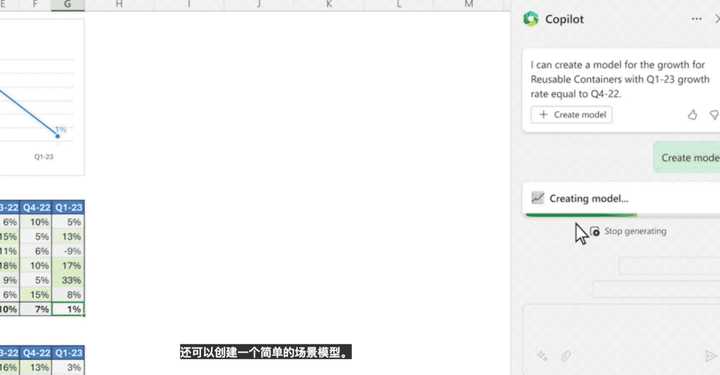Image resolution: width=720 pixels, height=375 pixels.
Task: Select column L header
Action: (399, 5)
